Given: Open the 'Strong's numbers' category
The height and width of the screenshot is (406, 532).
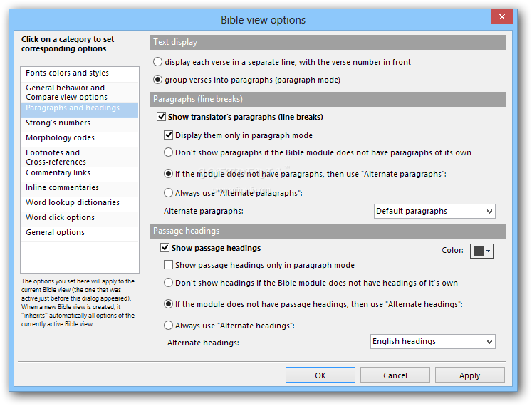Looking at the screenshot, I should click(80, 123).
